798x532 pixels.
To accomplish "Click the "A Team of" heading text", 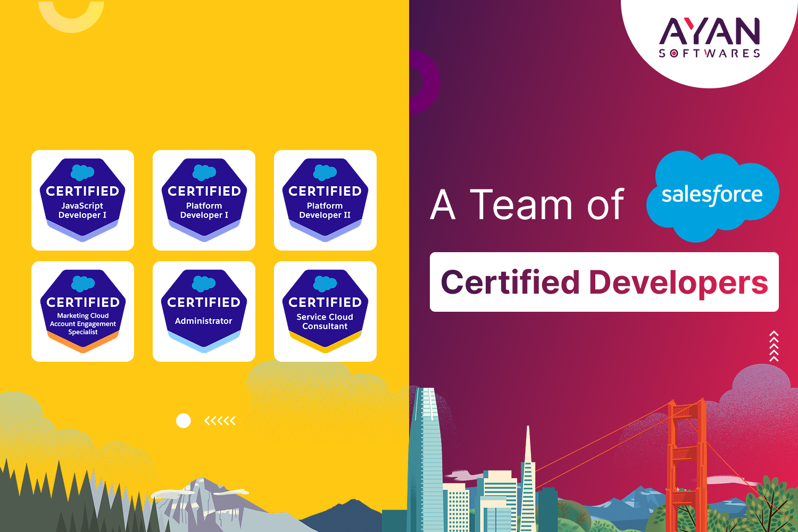I will 527,205.
